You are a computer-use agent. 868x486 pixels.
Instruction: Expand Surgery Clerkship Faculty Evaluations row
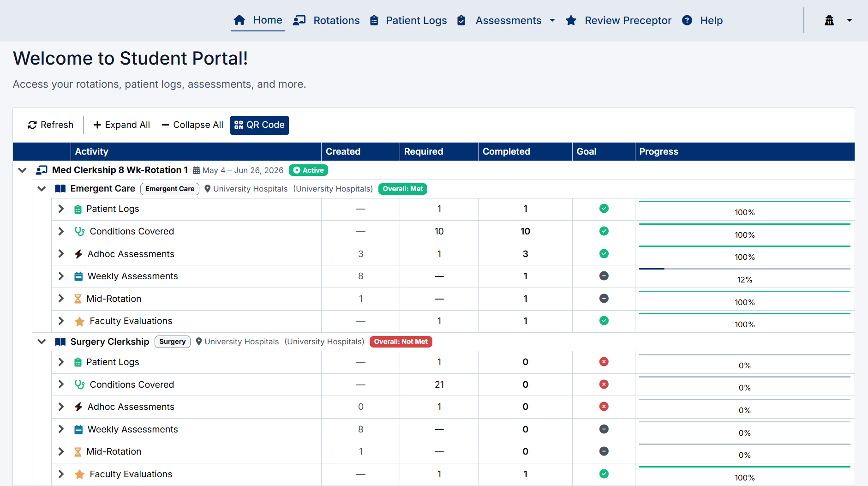(x=61, y=474)
